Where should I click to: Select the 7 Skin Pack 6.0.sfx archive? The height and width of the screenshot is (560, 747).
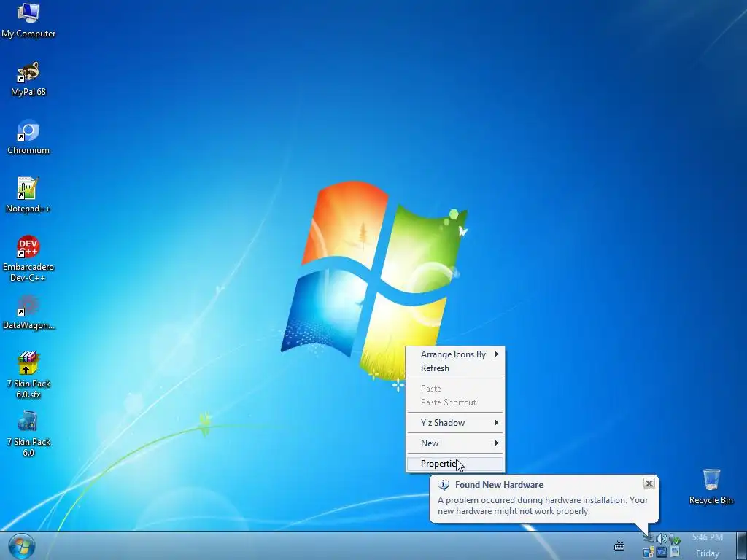tap(28, 376)
